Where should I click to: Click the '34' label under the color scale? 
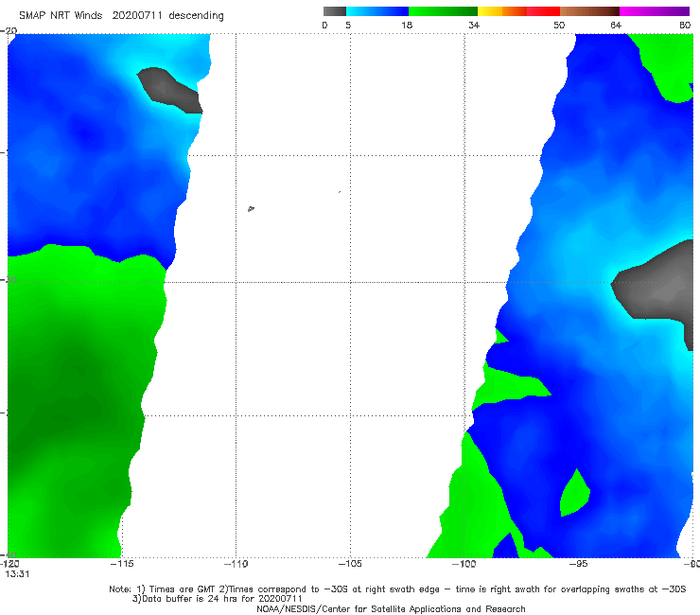coord(474,25)
